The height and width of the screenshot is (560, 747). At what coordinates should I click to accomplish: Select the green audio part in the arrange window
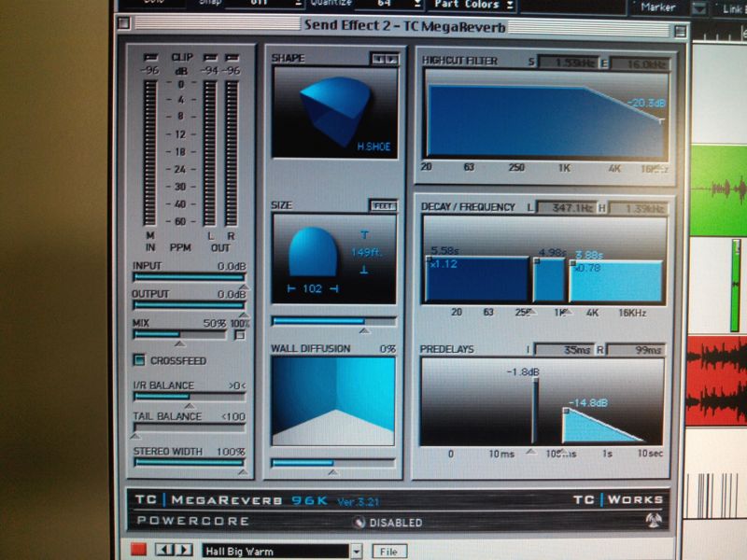(719, 189)
